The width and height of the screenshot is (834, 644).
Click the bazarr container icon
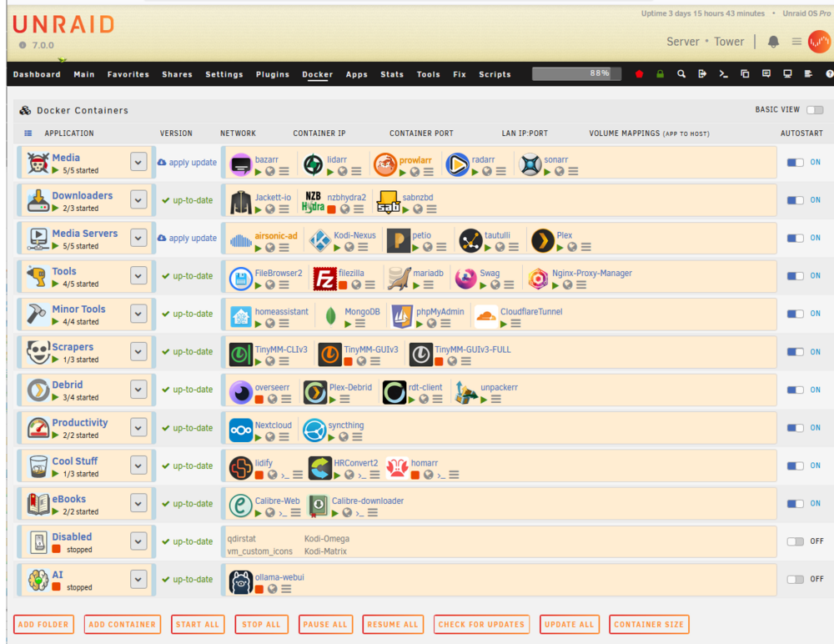coord(240,164)
